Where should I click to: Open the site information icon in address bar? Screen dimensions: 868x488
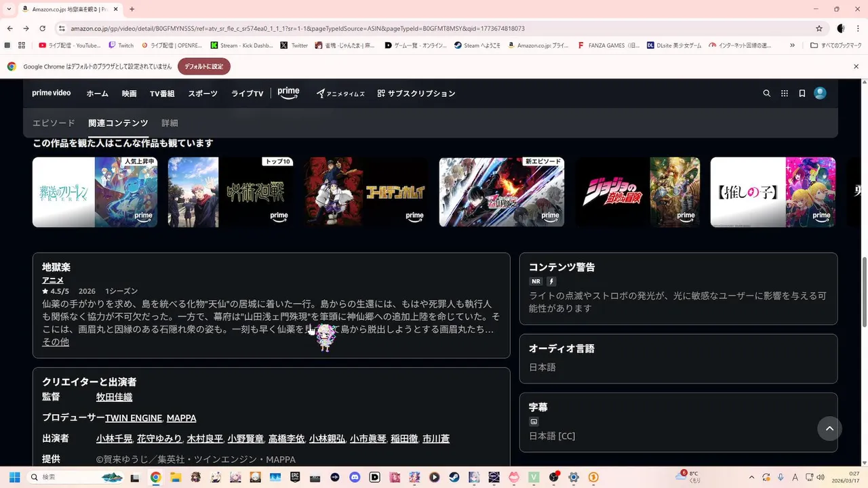click(62, 28)
